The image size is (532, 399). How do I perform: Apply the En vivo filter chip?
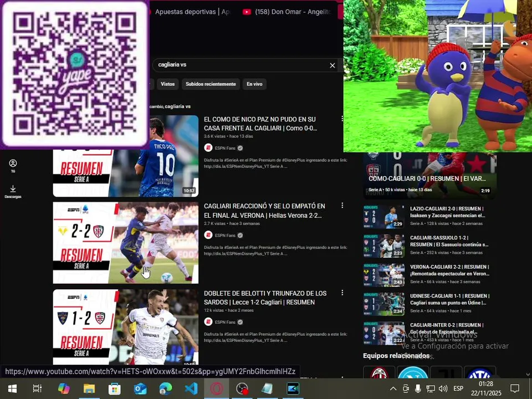(x=254, y=84)
